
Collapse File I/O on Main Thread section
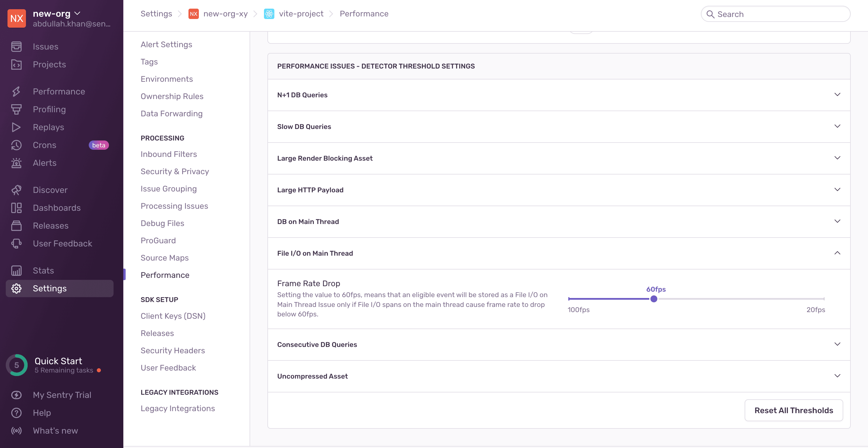[837, 253]
